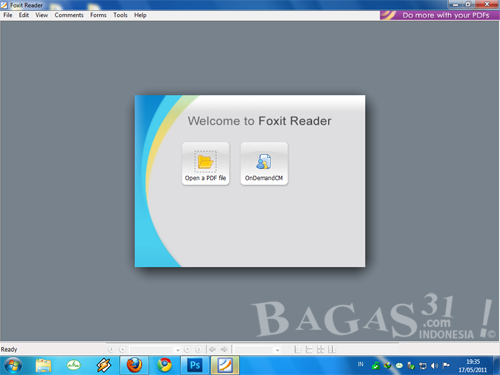Open the Tools menu
The height and width of the screenshot is (375, 500).
coord(120,15)
